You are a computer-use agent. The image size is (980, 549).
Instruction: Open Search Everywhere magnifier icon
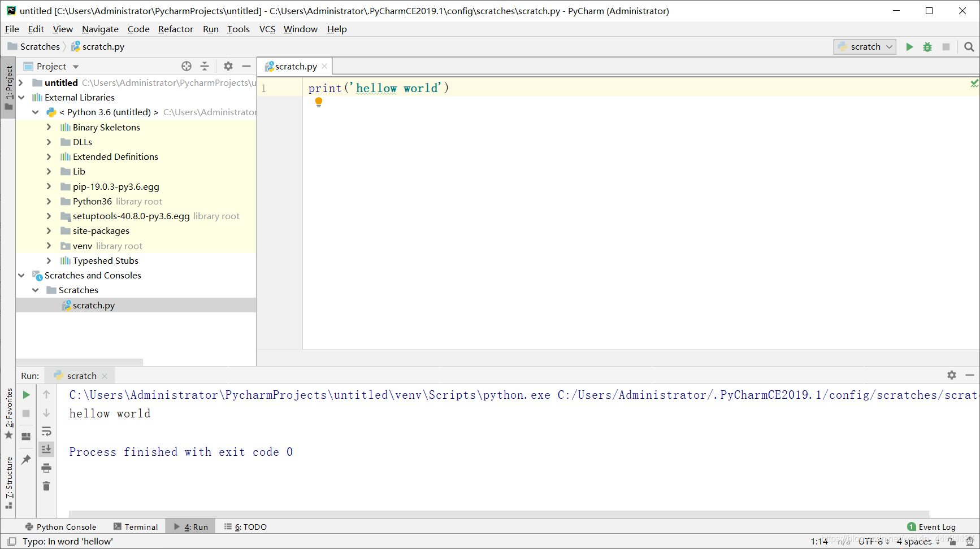point(969,47)
